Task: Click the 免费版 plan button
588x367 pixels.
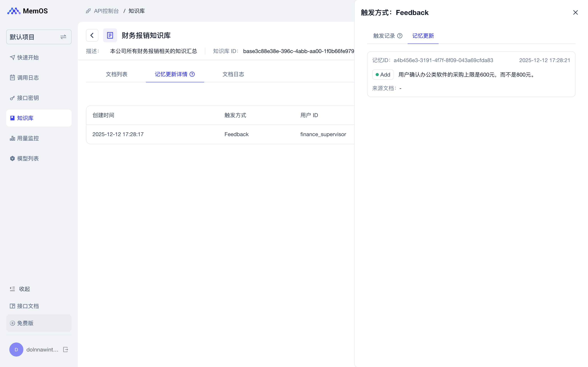Action: click(39, 323)
